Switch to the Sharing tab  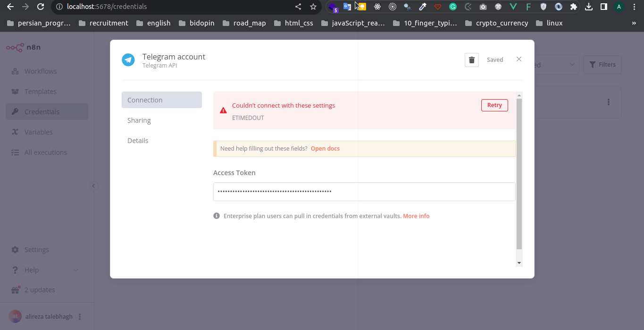[x=139, y=120]
